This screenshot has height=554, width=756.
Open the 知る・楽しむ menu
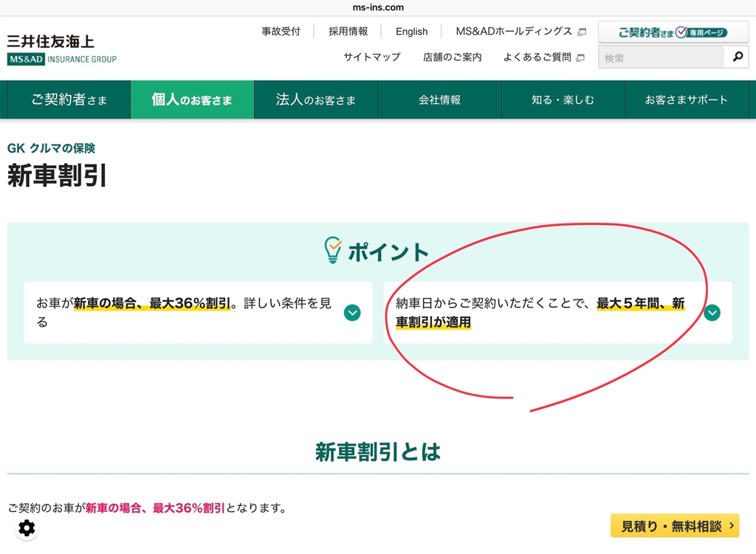(563, 100)
